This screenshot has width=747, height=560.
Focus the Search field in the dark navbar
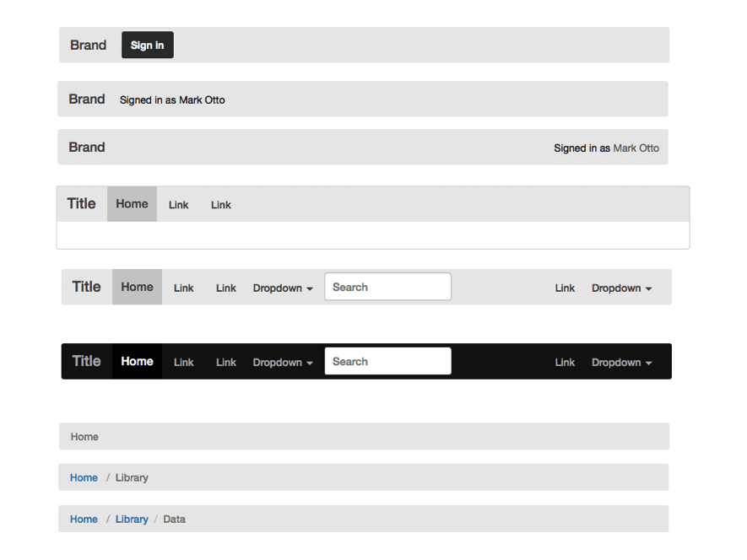coord(387,361)
